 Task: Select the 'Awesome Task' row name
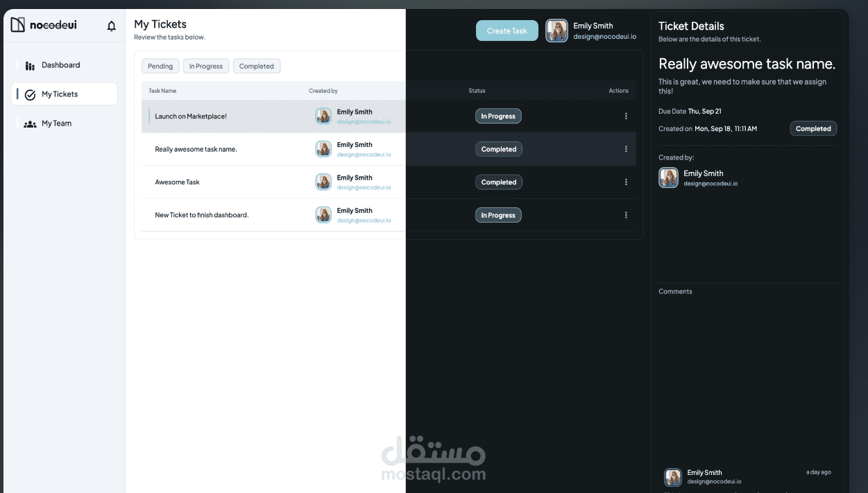177,182
